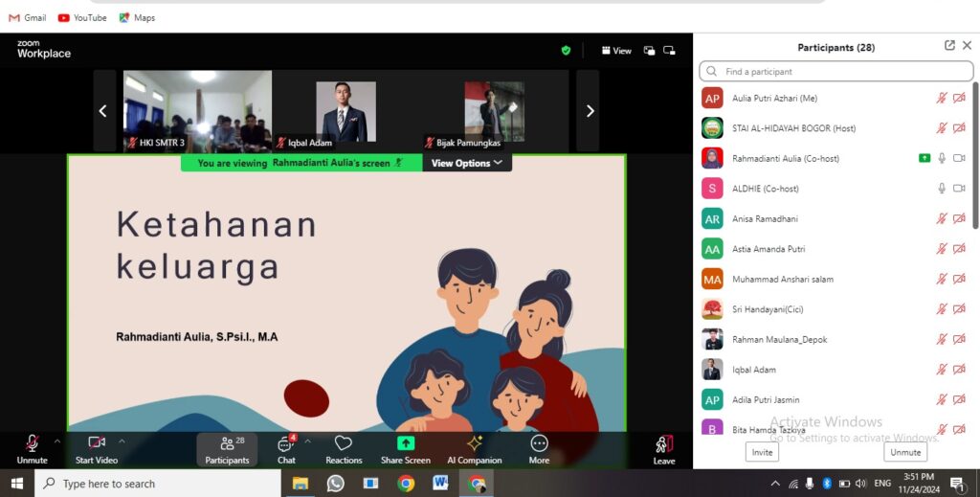Expand audio settings arrow beside Unmute

tap(56, 441)
